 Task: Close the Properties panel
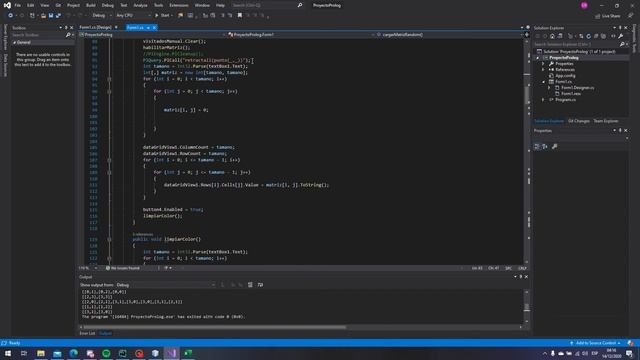coord(626,131)
